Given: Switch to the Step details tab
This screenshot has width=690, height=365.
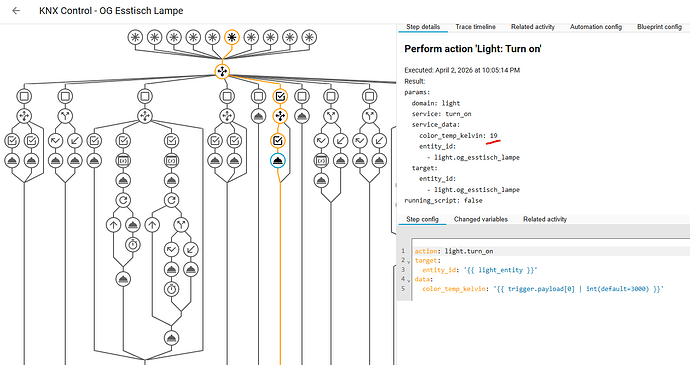Looking at the screenshot, I should coord(423,27).
